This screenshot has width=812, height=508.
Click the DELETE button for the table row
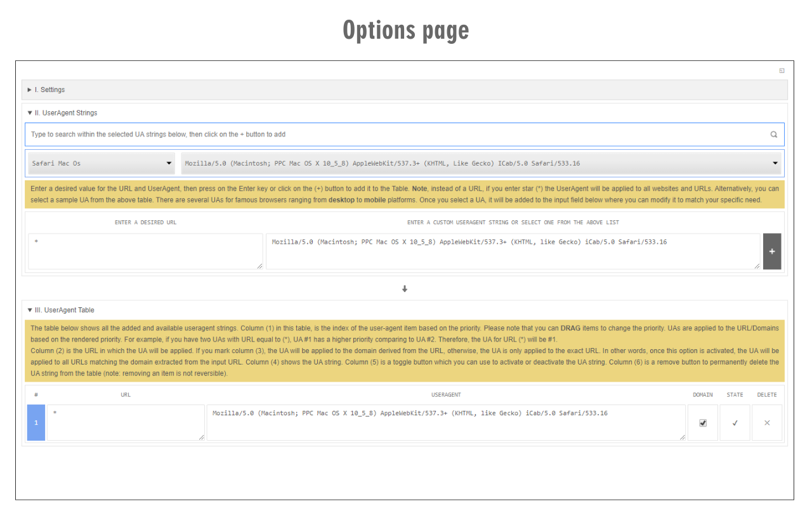pos(767,422)
